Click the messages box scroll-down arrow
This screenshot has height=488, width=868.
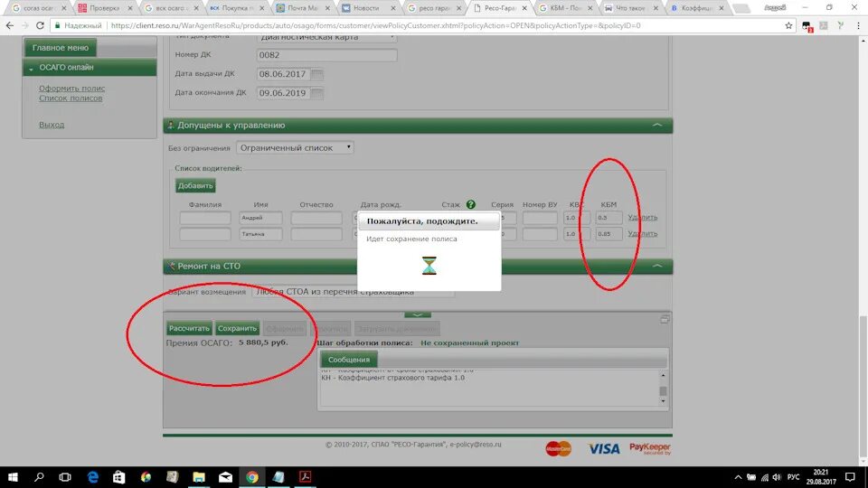pyautogui.click(x=663, y=401)
